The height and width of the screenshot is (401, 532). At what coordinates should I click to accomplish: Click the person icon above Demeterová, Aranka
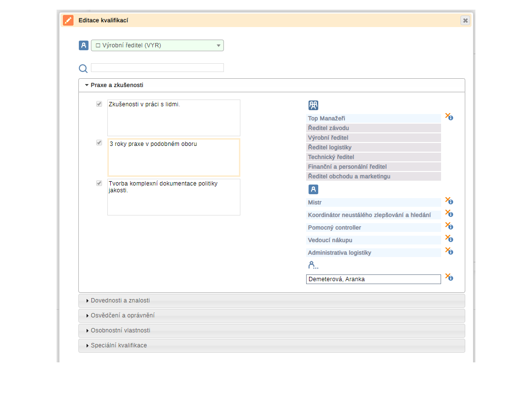click(313, 265)
